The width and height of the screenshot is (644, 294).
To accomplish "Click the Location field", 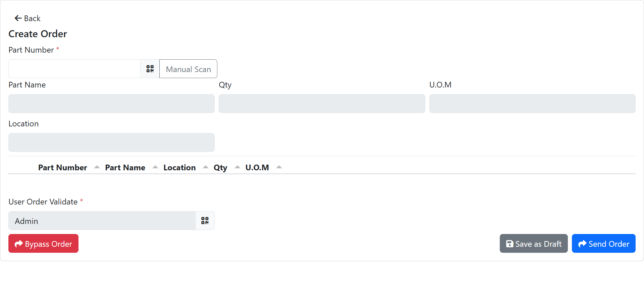I will pyautogui.click(x=111, y=142).
